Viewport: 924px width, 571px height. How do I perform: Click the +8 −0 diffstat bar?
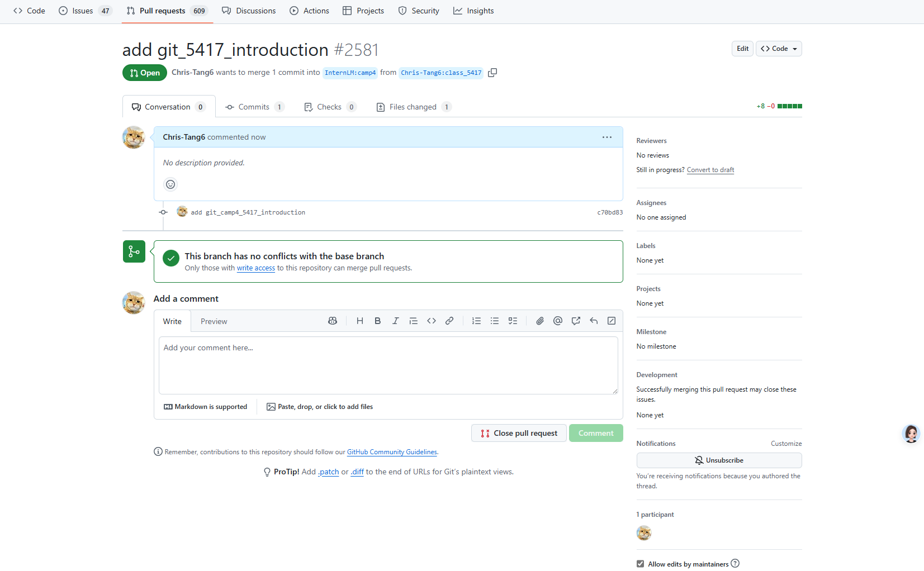pyautogui.click(x=779, y=106)
